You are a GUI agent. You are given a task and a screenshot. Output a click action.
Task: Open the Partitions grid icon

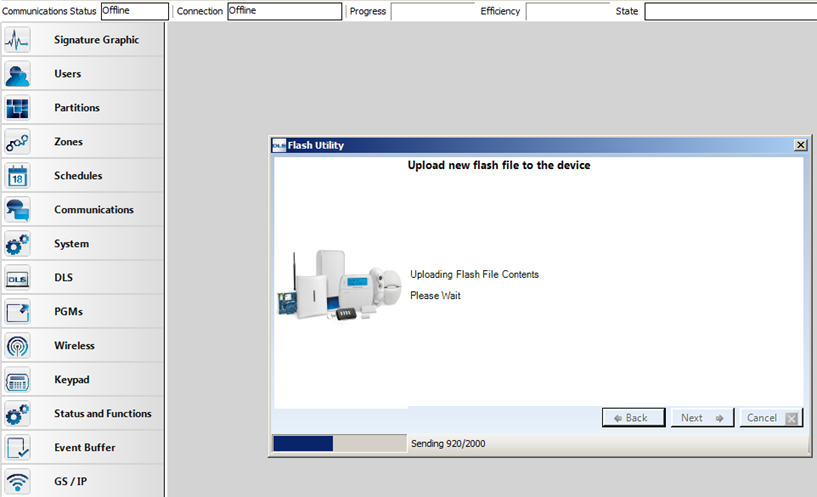[18, 108]
